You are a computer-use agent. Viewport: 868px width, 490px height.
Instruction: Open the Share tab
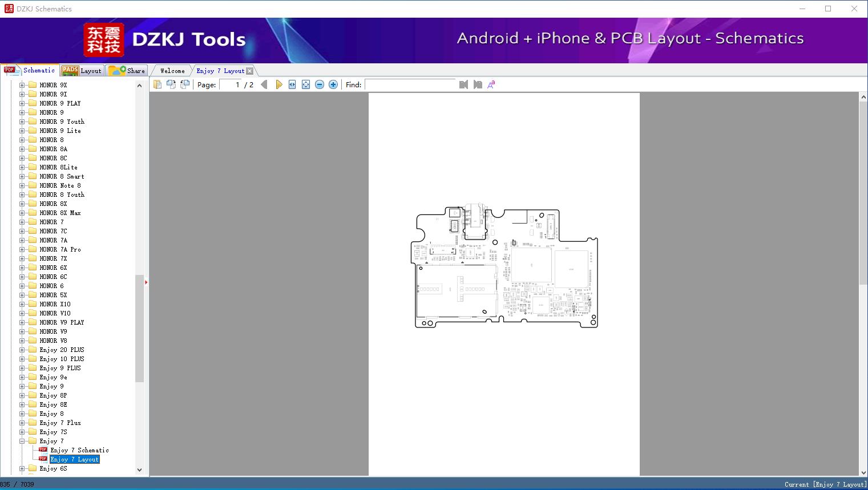click(128, 71)
